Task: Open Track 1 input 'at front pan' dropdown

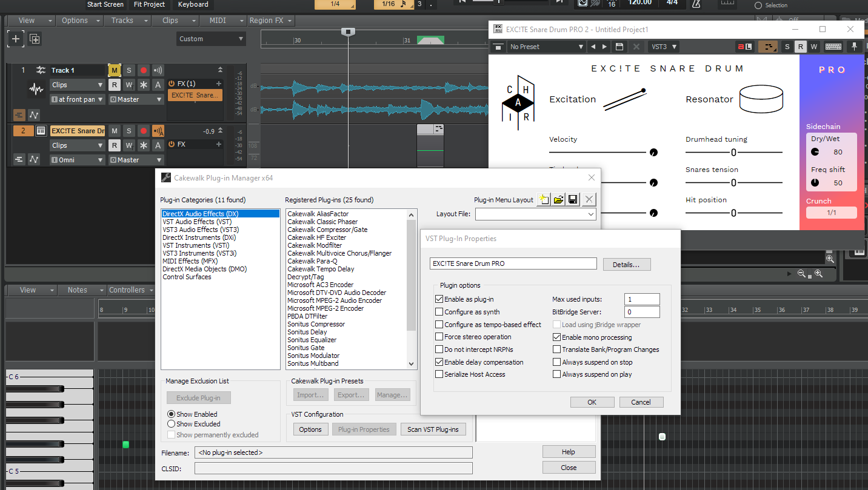Action: click(77, 99)
